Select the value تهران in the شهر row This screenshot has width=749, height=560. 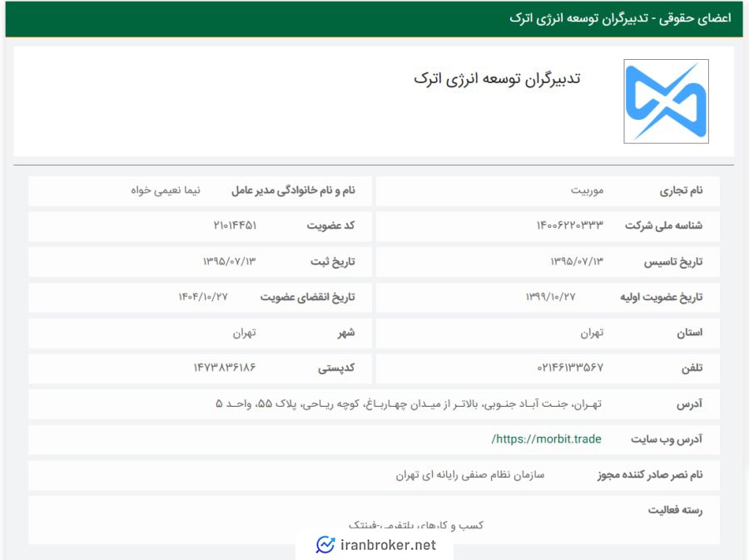[245, 333]
